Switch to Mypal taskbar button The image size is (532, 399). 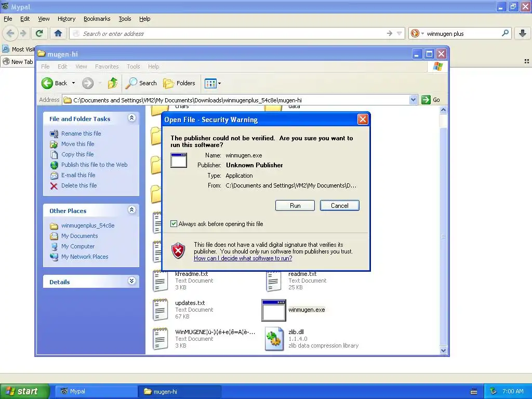coord(96,391)
